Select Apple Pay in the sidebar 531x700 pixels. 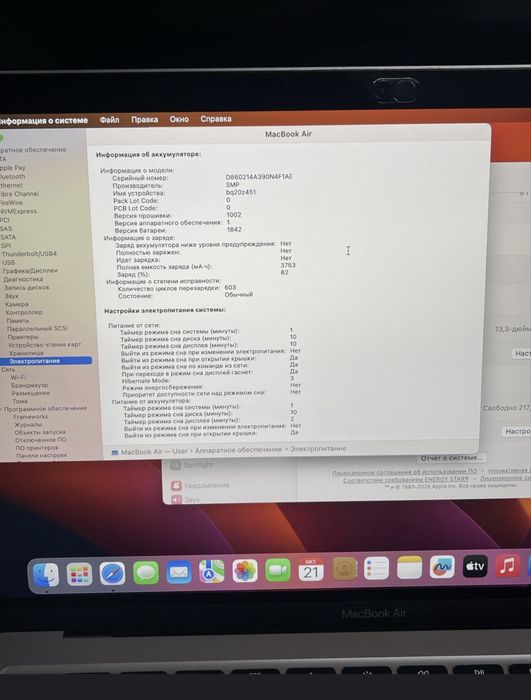click(x=13, y=168)
